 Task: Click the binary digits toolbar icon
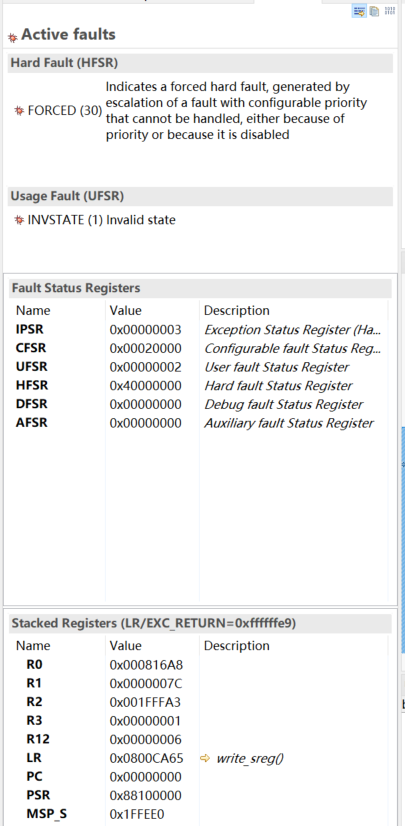(390, 11)
